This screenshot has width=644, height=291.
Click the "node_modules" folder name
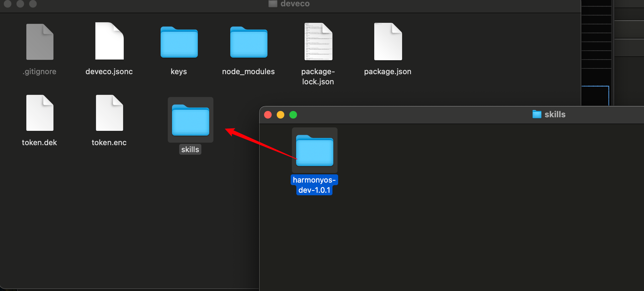(x=249, y=72)
